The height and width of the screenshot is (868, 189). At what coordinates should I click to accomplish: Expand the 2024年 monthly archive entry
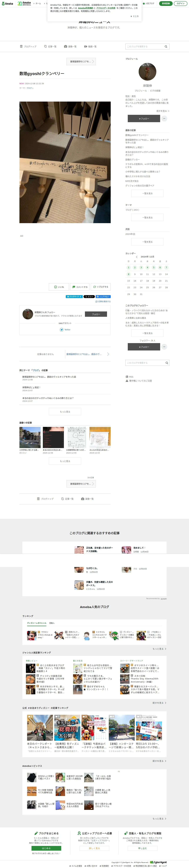(130, 234)
